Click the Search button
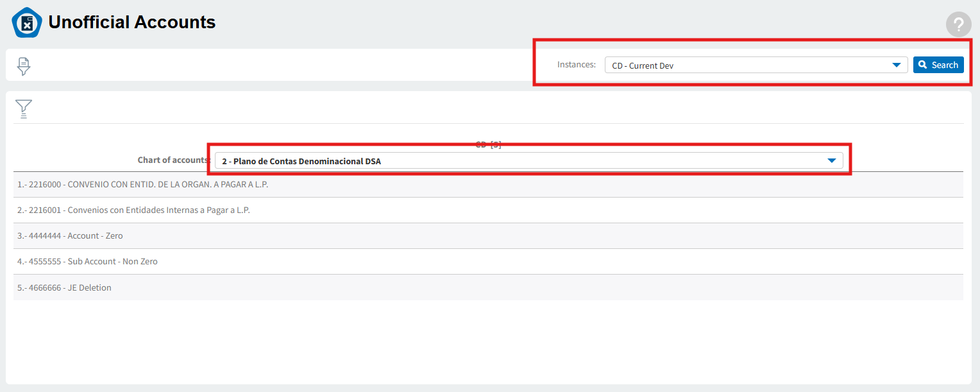The image size is (980, 392). (x=938, y=65)
